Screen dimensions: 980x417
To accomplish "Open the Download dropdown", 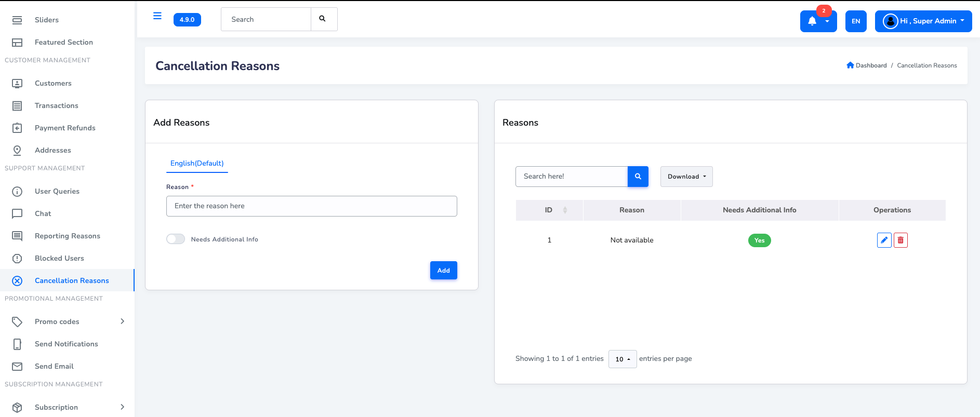I will 686,177.
